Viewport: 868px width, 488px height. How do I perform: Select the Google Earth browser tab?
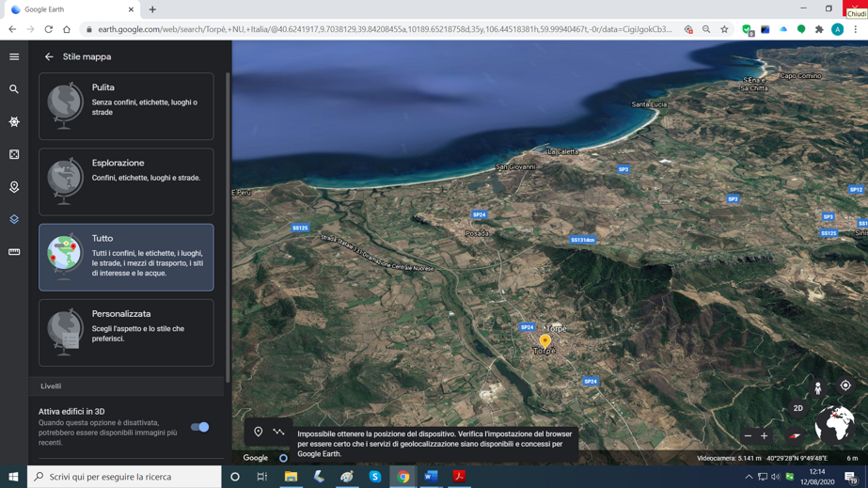72,9
